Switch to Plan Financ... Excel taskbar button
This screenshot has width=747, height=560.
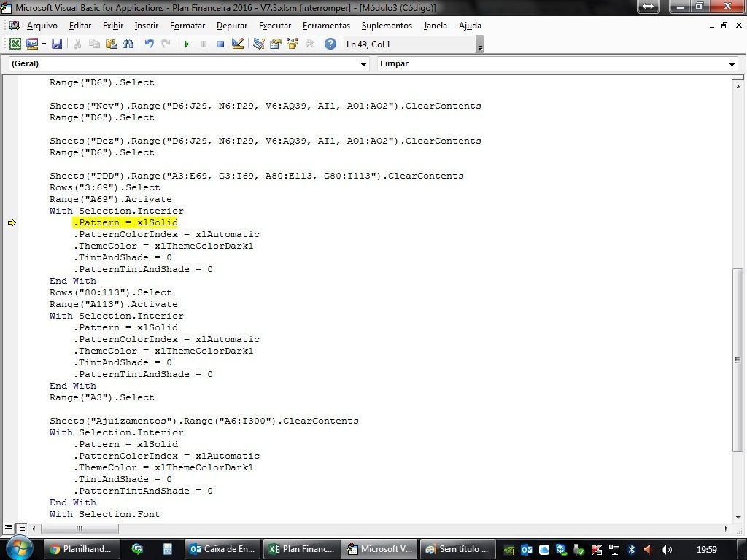click(x=301, y=549)
